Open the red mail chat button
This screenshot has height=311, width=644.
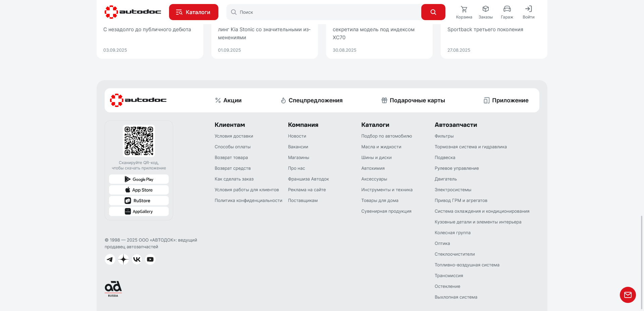(x=628, y=295)
